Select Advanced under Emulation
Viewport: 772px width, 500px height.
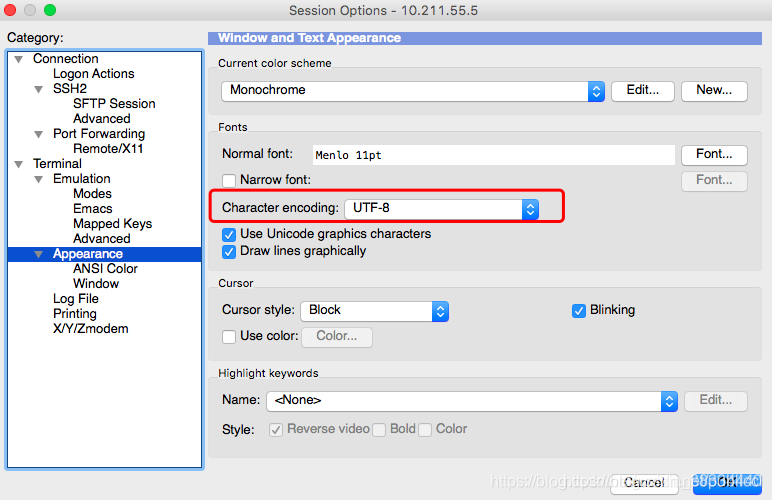(102, 239)
